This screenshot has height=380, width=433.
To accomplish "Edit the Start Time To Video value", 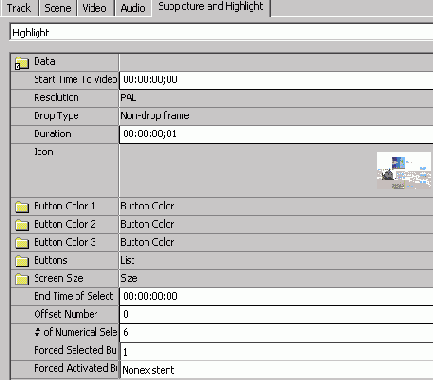I will click(276, 80).
